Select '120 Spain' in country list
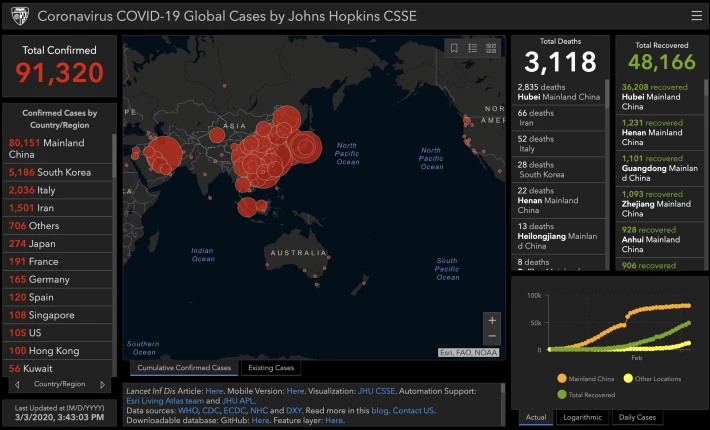 click(x=58, y=297)
